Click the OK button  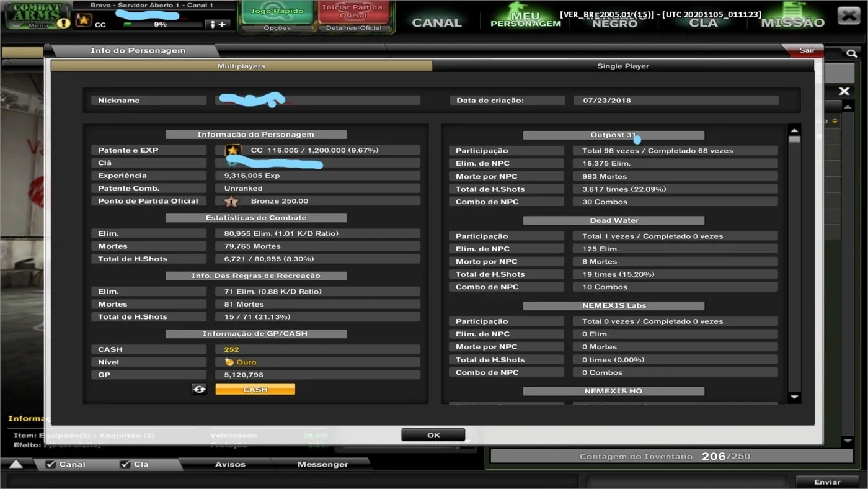click(433, 435)
